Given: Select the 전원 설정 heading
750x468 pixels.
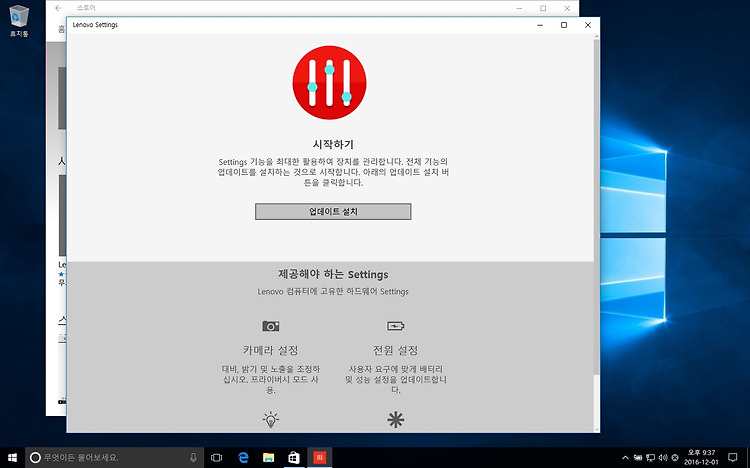Looking at the screenshot, I should click(x=396, y=350).
